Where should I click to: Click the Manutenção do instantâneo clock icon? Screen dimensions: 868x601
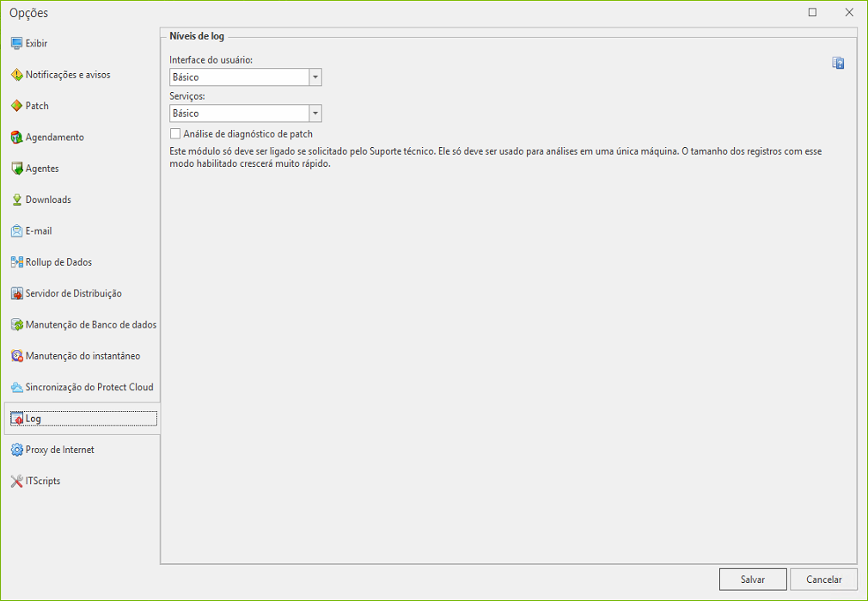[16, 356]
